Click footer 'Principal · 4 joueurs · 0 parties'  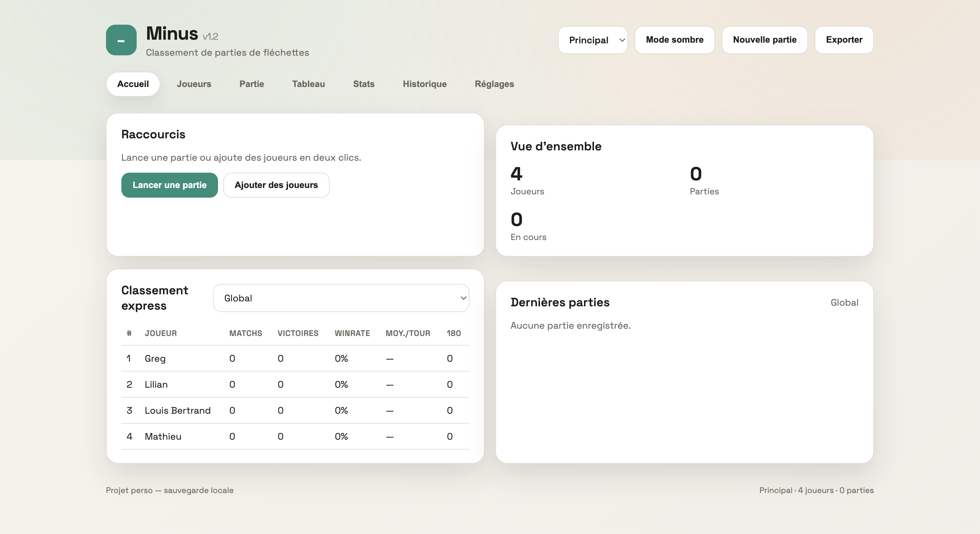pyautogui.click(x=816, y=490)
